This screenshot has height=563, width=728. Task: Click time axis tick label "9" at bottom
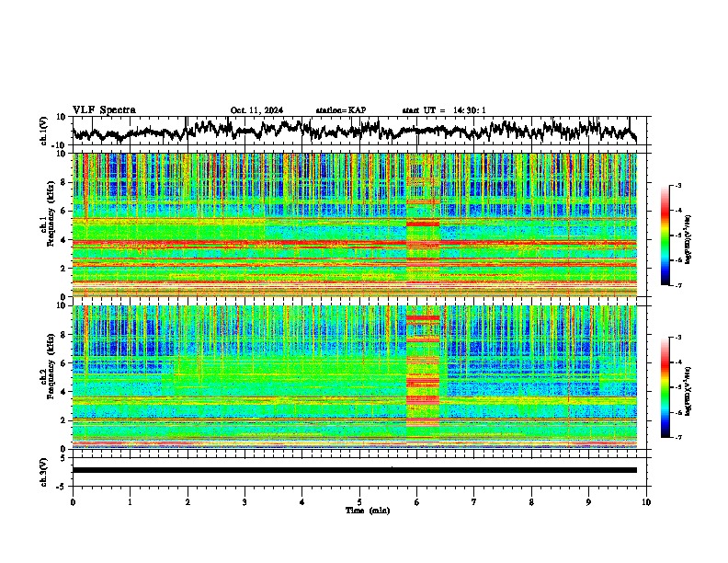tap(588, 502)
